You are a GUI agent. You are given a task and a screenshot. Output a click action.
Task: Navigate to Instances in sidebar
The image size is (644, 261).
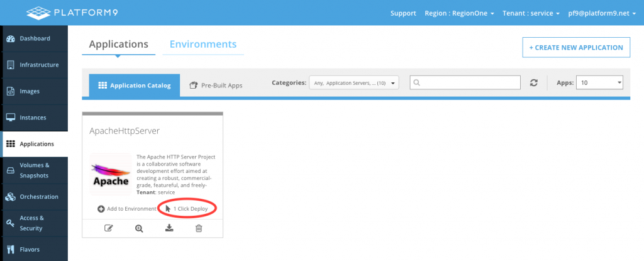(34, 118)
